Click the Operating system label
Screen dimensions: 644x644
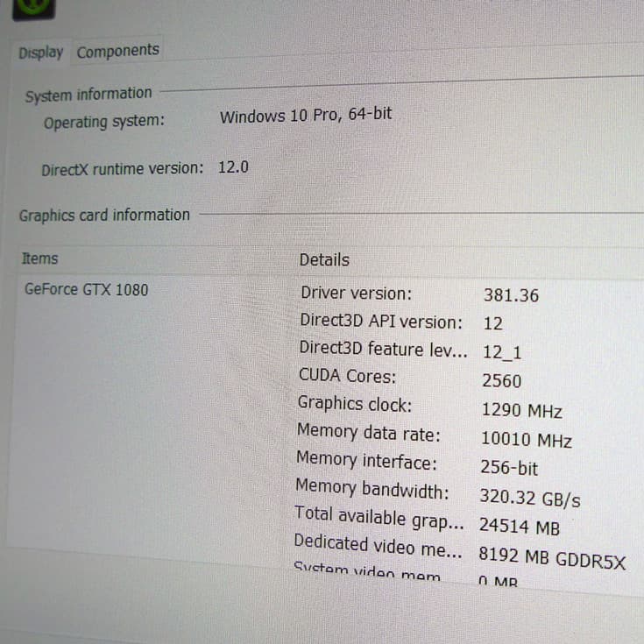tap(104, 122)
